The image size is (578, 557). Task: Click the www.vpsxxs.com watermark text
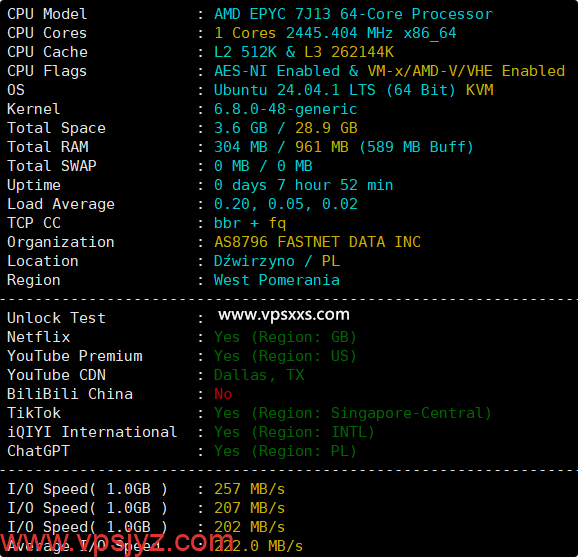[x=283, y=315]
